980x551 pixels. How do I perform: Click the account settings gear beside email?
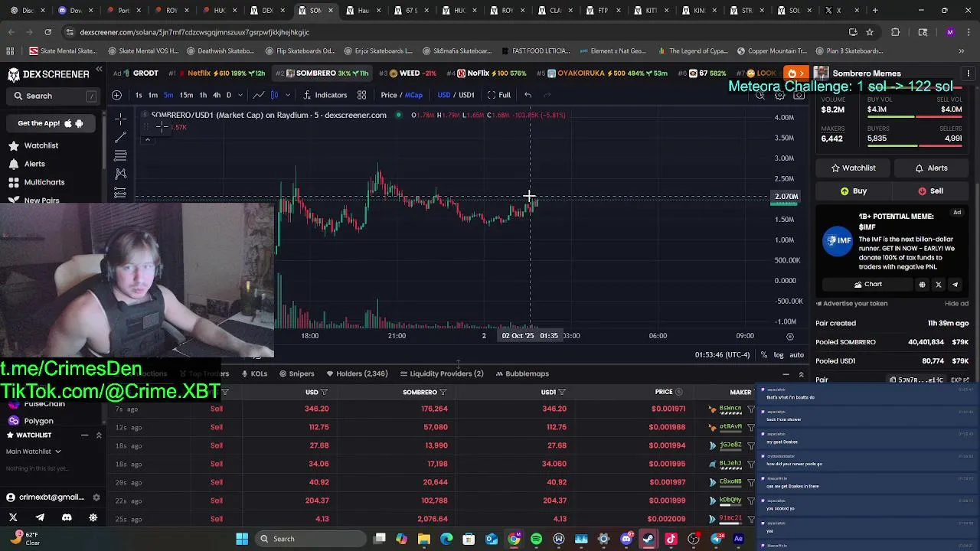(96, 497)
